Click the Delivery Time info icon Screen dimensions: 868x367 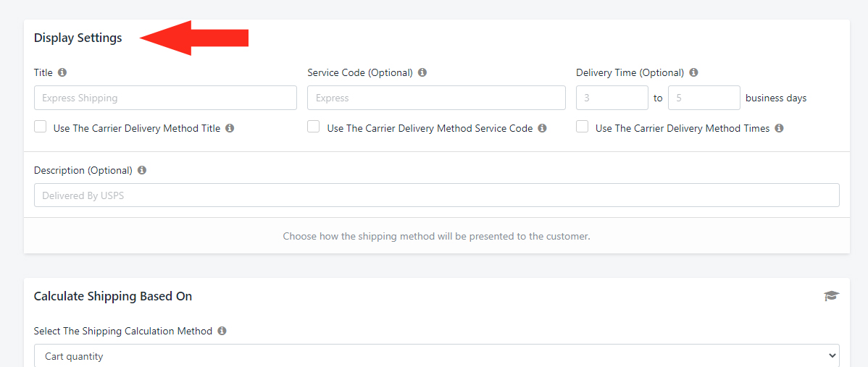pos(693,72)
